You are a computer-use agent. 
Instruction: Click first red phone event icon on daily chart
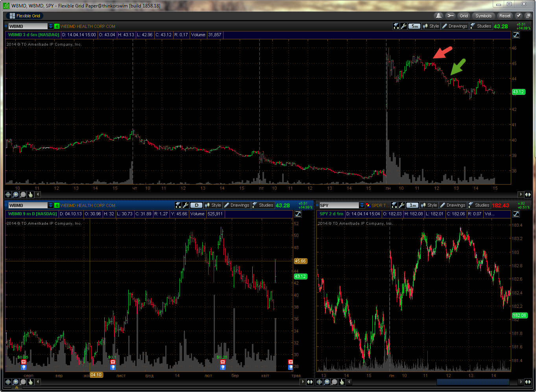click(x=24, y=362)
